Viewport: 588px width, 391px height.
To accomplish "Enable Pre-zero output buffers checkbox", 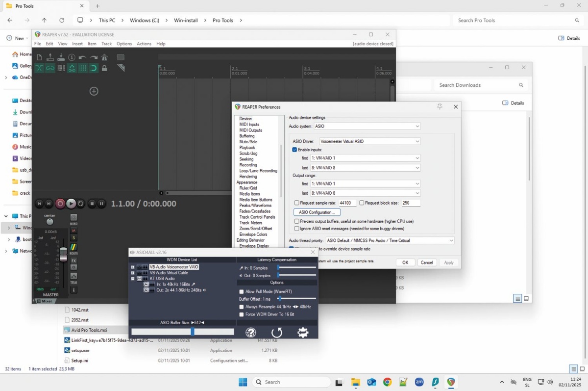I will [296, 221].
